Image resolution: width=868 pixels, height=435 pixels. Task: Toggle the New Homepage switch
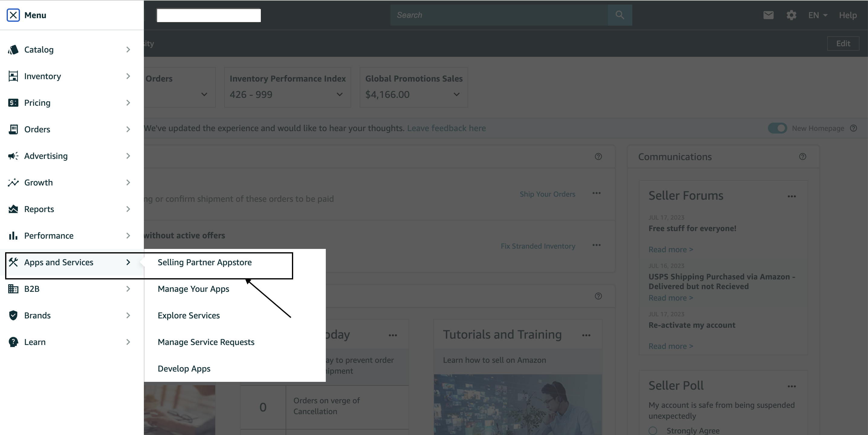point(777,128)
